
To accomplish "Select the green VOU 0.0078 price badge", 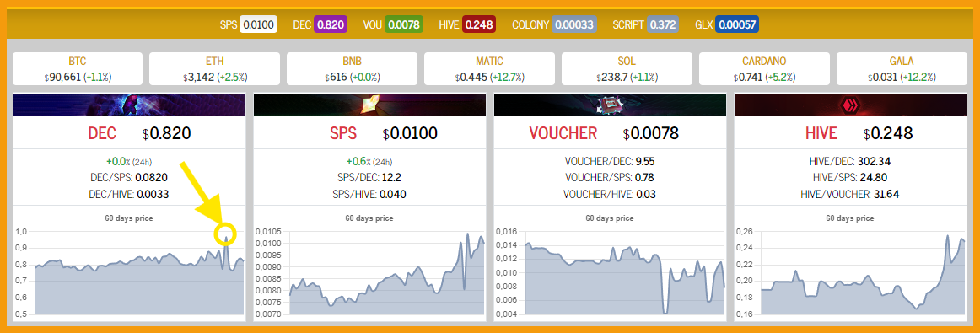I will click(404, 25).
